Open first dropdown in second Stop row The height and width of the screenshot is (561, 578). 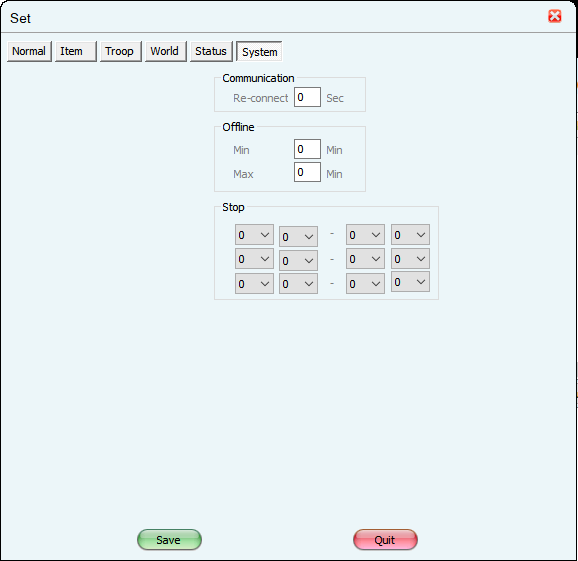[x=254, y=259]
